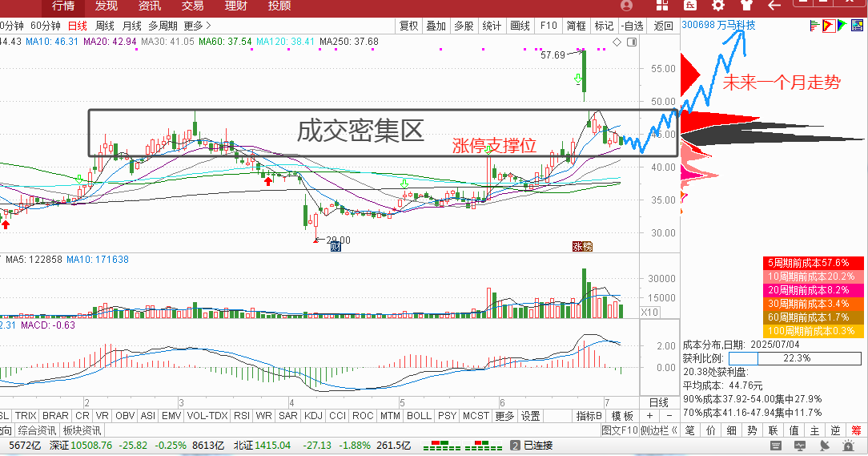Open the 理财 top menu

click(x=236, y=6)
